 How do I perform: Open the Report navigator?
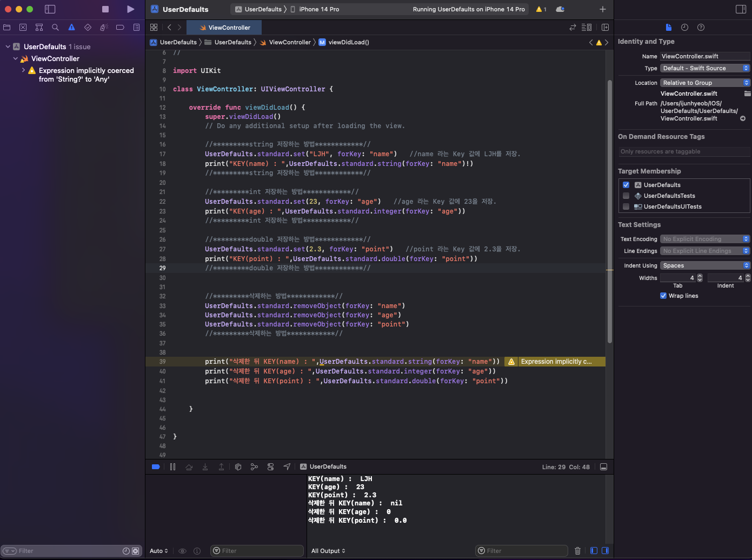[x=136, y=27]
